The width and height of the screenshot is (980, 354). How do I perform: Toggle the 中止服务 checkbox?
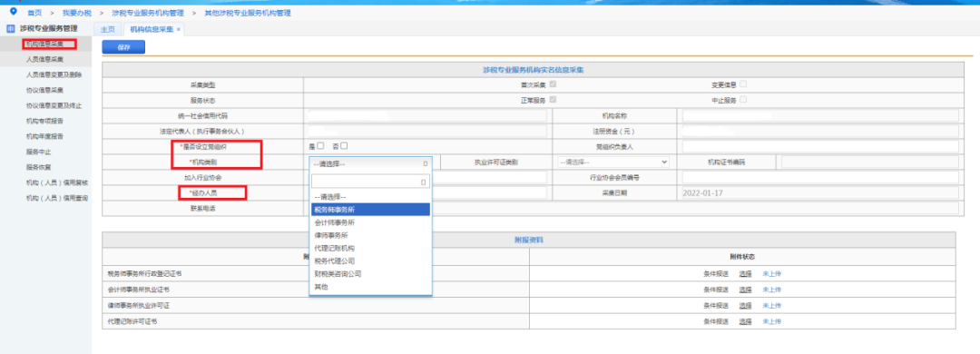(744, 100)
